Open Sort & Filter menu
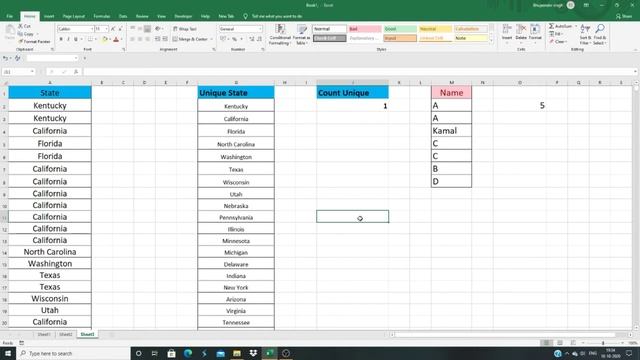Image resolution: width=640 pixels, height=360 pixels. click(x=585, y=34)
